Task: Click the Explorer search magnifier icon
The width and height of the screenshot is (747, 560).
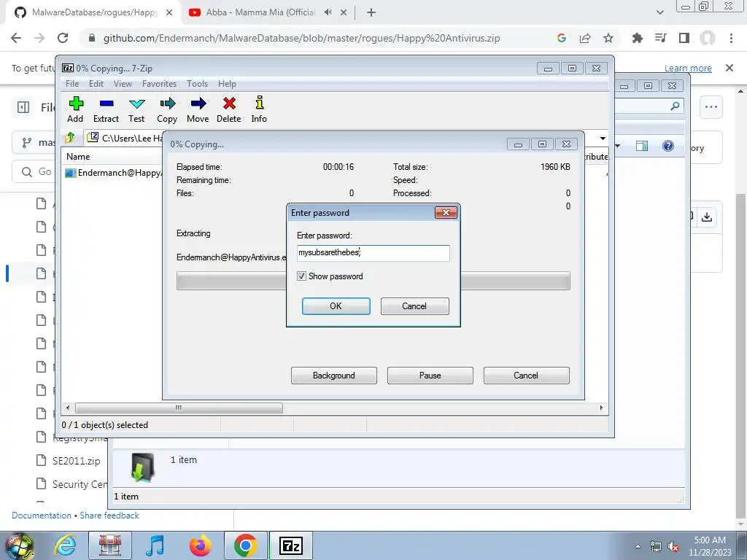Action: [675, 106]
